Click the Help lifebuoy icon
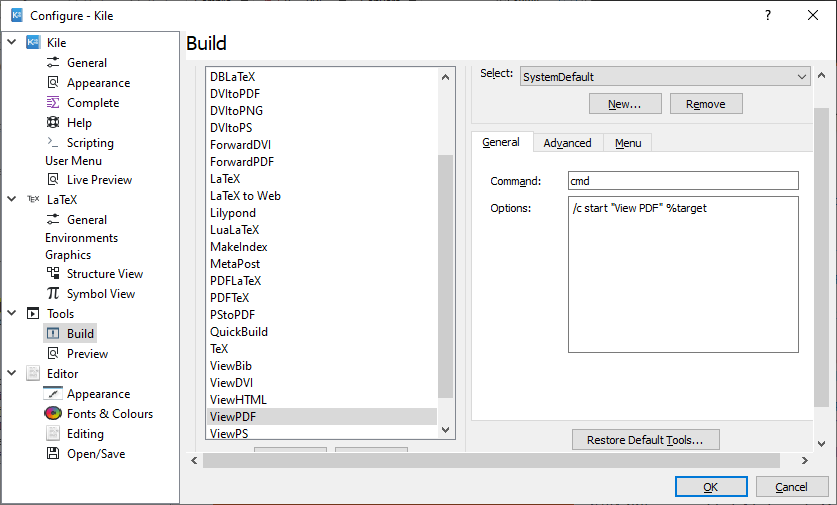 53,122
